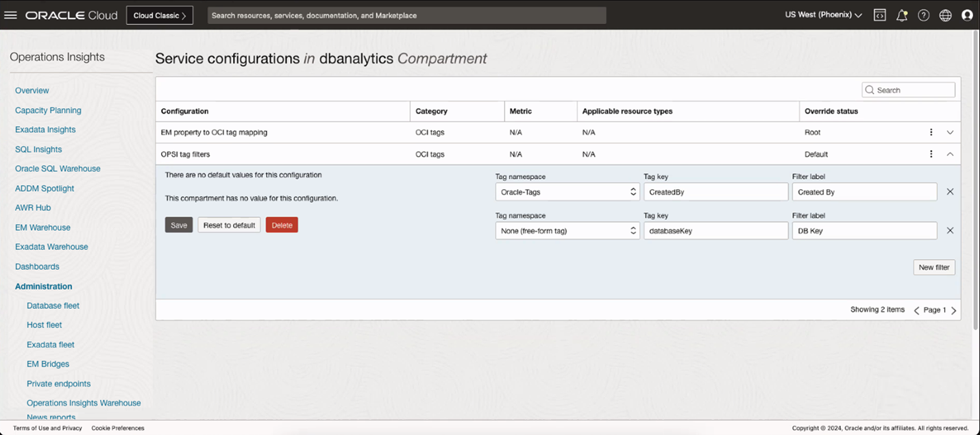The width and height of the screenshot is (980, 435).
Task: Open the help question mark icon
Action: (924, 15)
